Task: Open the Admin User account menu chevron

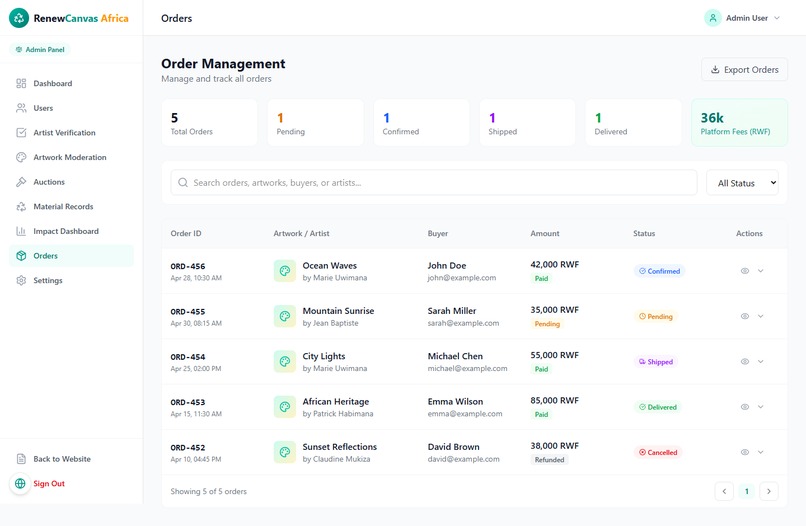Action: click(777, 18)
